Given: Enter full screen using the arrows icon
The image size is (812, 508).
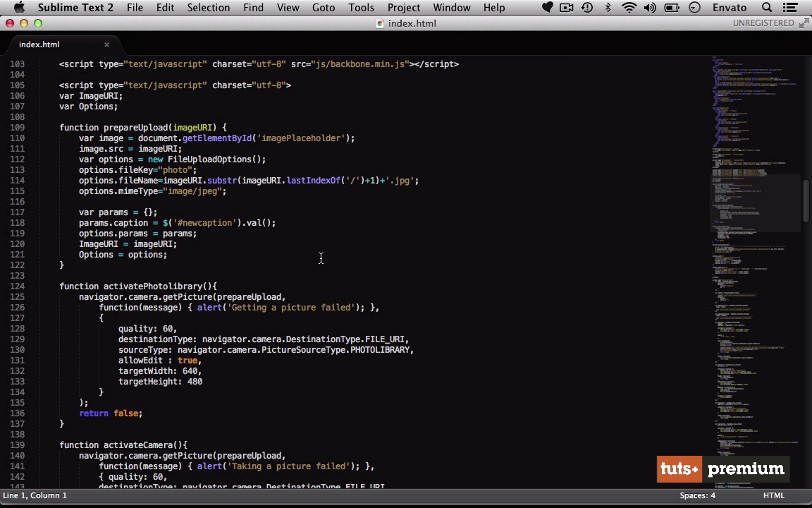Looking at the screenshot, I should (804, 23).
